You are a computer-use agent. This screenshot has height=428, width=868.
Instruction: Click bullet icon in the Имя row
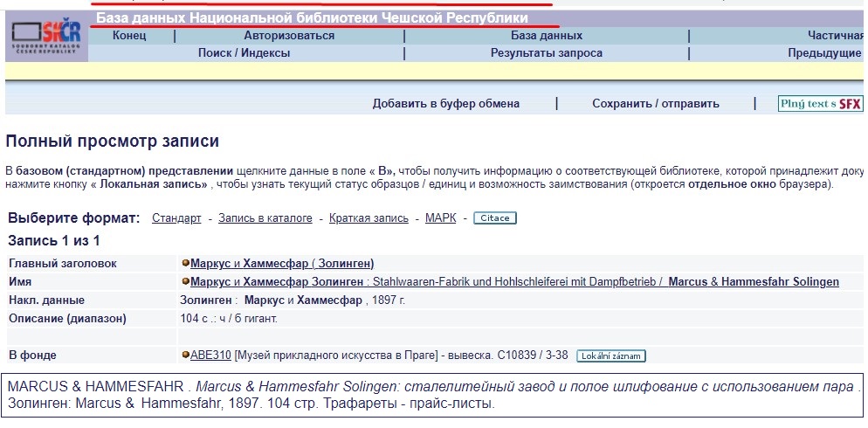point(185,282)
